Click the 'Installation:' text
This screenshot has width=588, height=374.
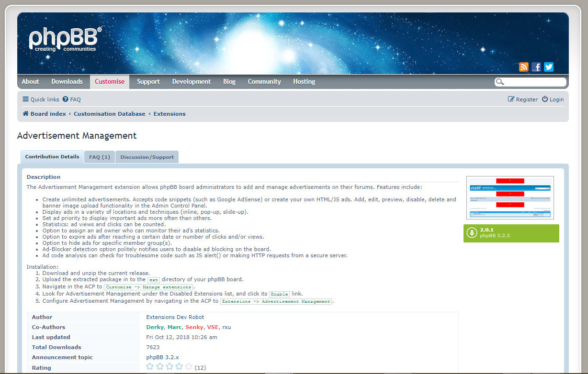43,267
